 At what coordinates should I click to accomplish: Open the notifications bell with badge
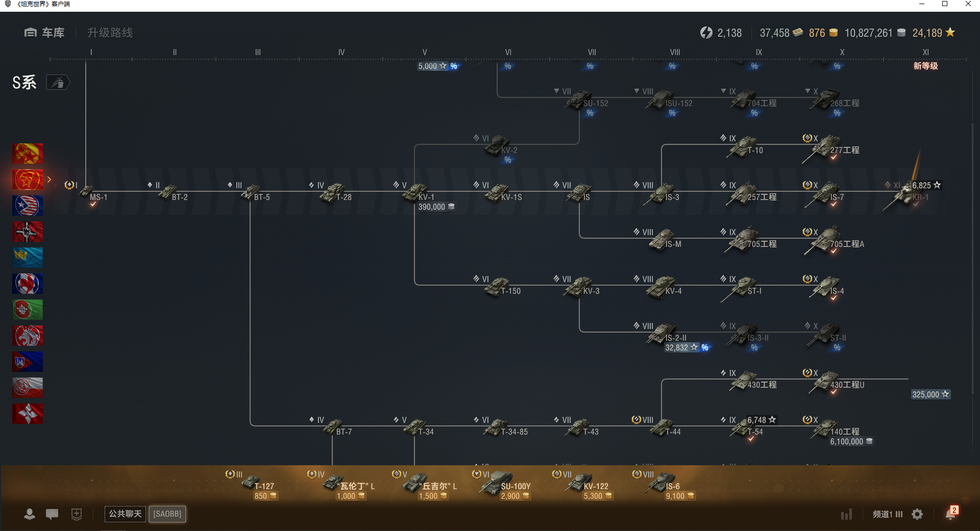(951, 513)
